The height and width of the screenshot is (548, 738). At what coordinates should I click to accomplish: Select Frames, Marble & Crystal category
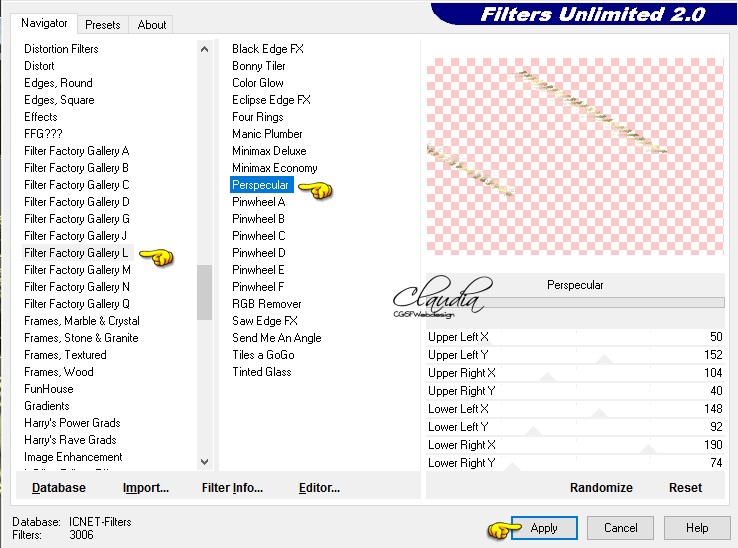click(82, 321)
